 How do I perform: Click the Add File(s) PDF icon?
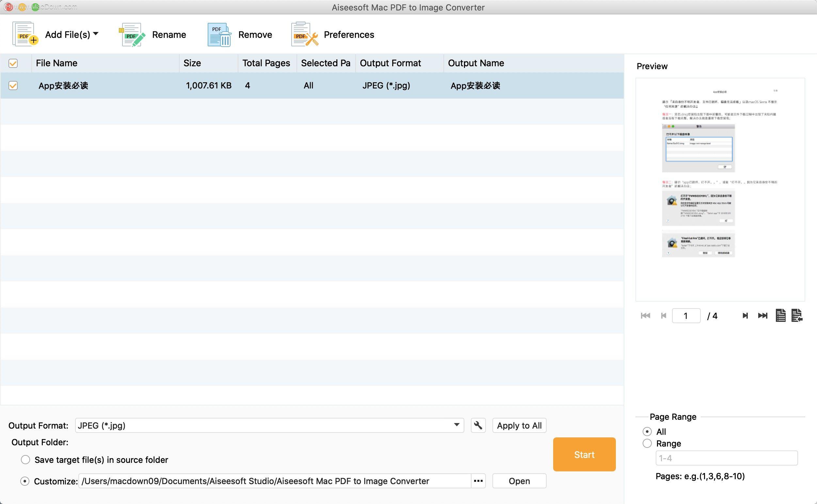point(25,34)
